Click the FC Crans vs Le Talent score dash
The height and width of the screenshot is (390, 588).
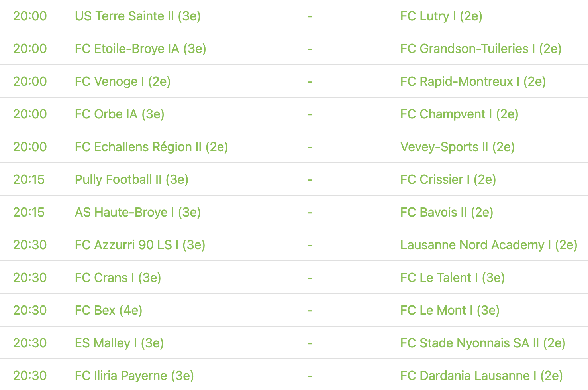[x=310, y=278]
